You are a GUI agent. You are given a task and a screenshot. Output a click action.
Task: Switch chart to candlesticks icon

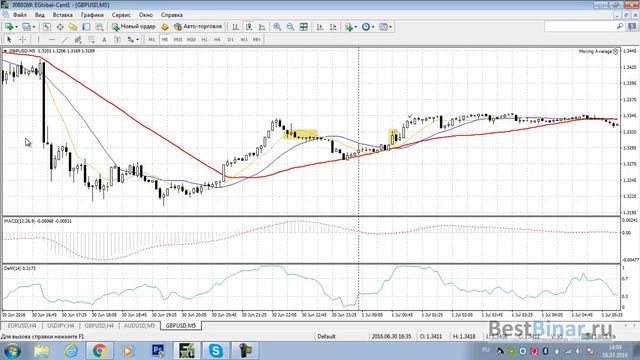point(249,27)
